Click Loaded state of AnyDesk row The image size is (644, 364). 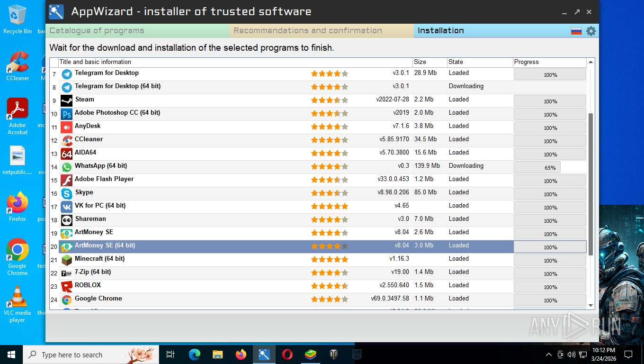(459, 126)
